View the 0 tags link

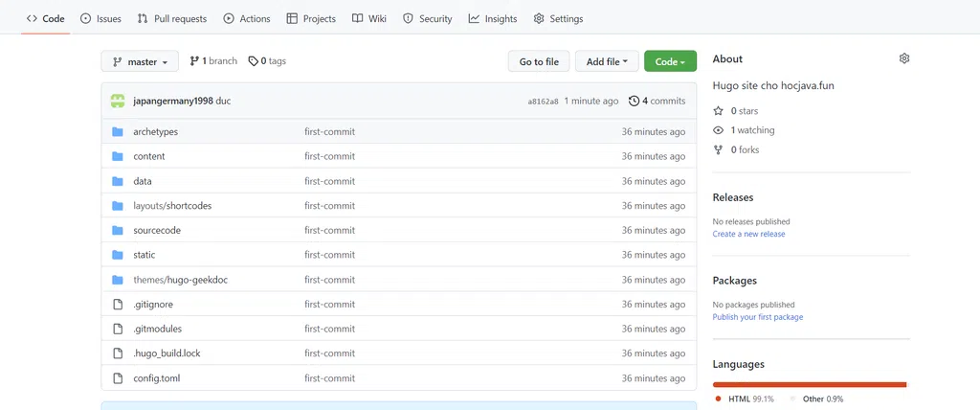click(268, 60)
